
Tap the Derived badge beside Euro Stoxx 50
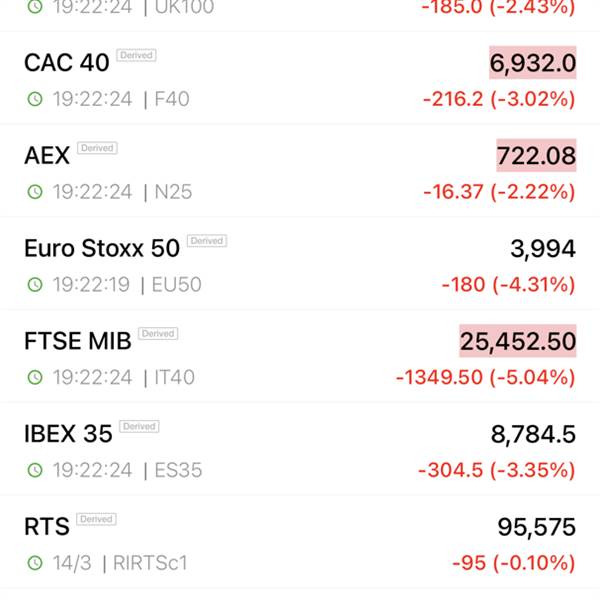(x=207, y=241)
